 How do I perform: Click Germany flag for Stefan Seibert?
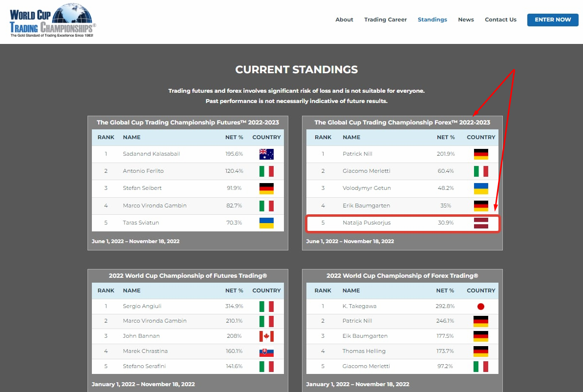point(266,188)
